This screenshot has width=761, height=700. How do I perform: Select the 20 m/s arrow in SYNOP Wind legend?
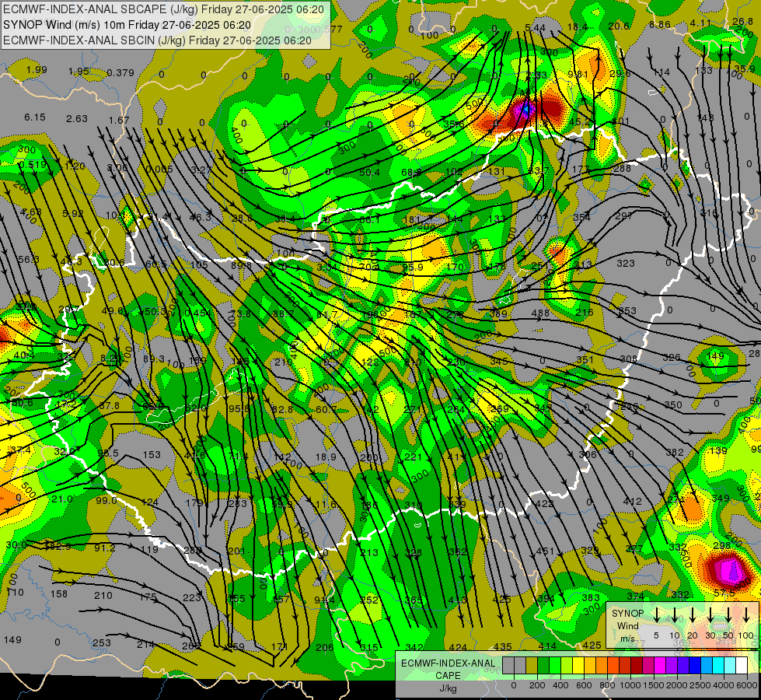(692, 615)
